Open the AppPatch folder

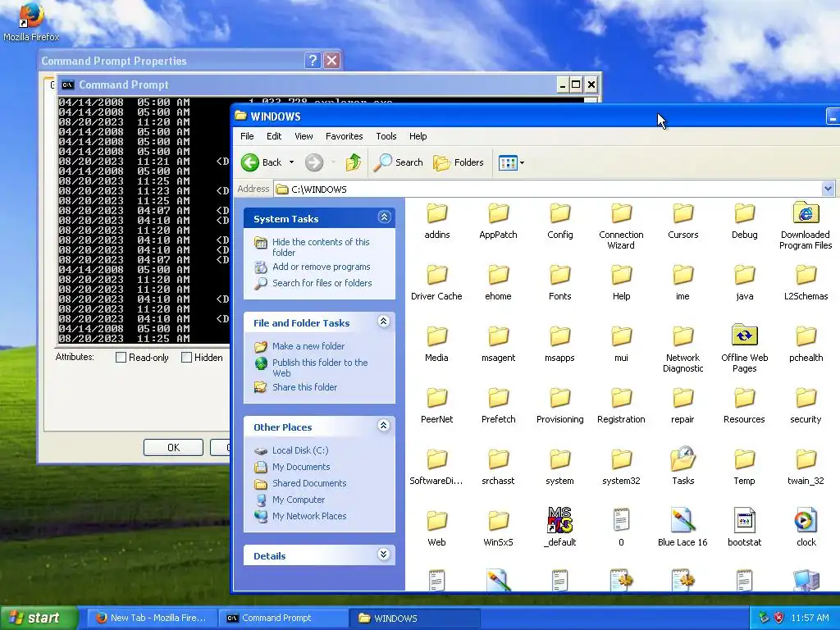click(498, 221)
